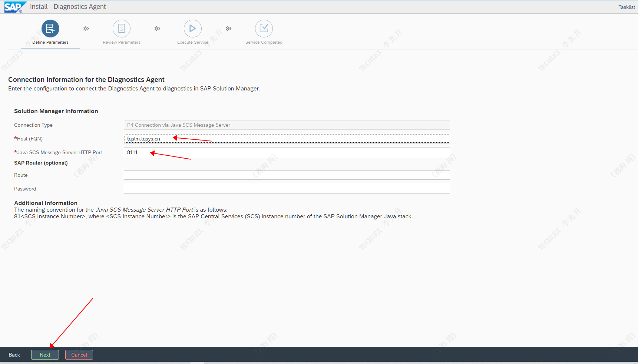The width and height of the screenshot is (638, 364).
Task: Click the Solution Manager Information heading
Action: pos(56,111)
